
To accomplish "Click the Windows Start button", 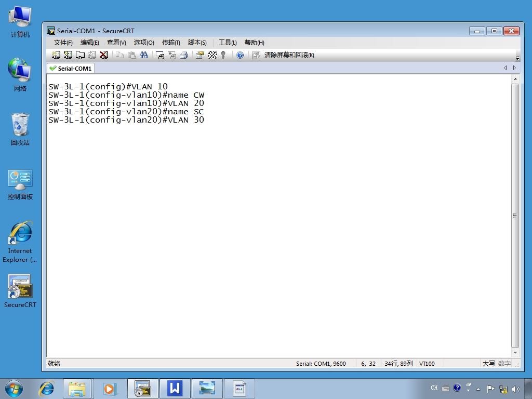I will pyautogui.click(x=14, y=389).
